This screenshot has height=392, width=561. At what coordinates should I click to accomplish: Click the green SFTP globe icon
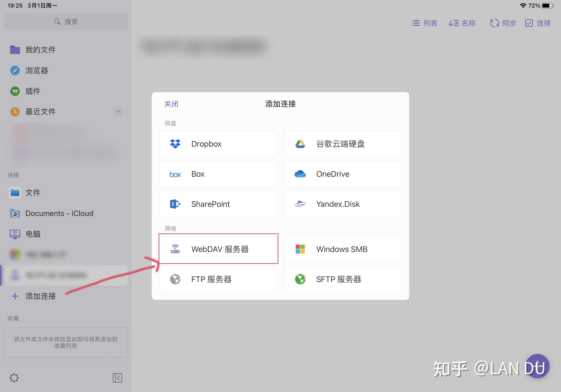click(300, 279)
